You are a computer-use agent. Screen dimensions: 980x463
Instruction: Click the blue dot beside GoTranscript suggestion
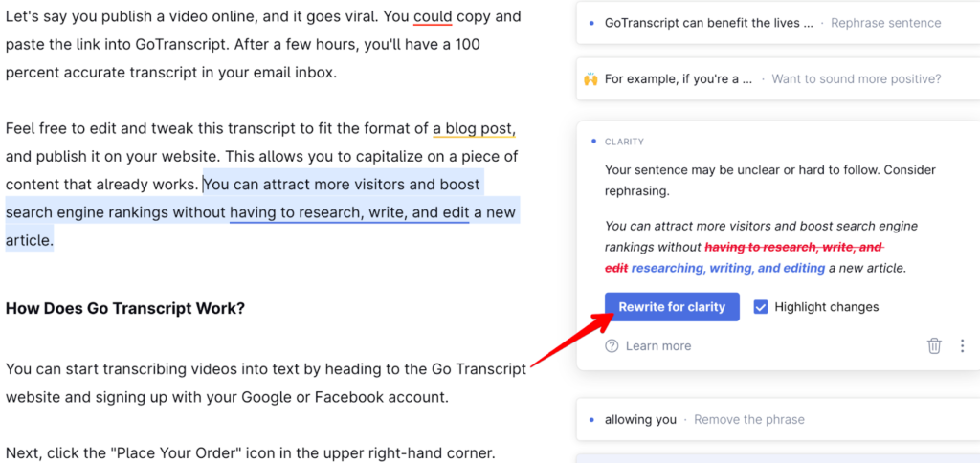[591, 23]
